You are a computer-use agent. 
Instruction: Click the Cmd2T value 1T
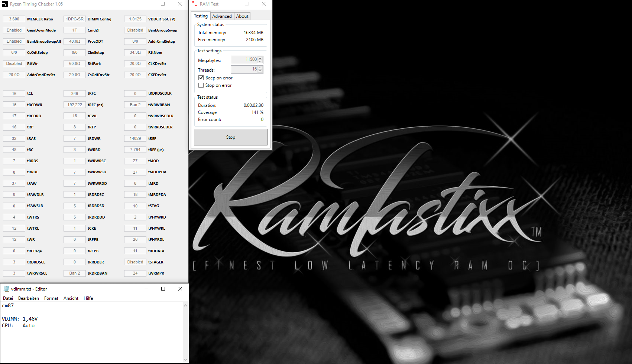75,30
